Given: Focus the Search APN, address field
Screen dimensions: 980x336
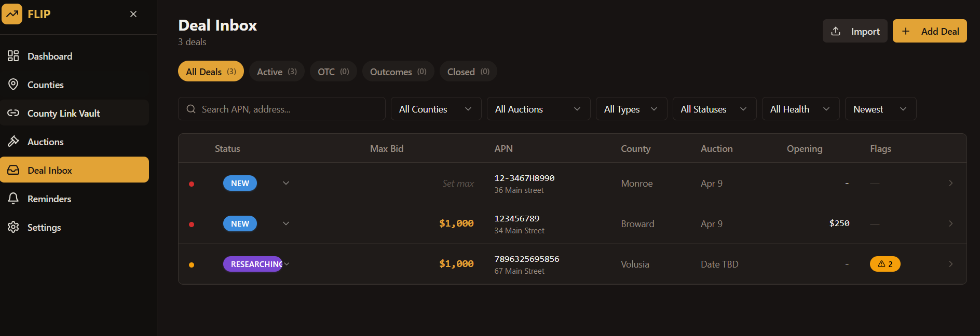Looking at the screenshot, I should 282,109.
